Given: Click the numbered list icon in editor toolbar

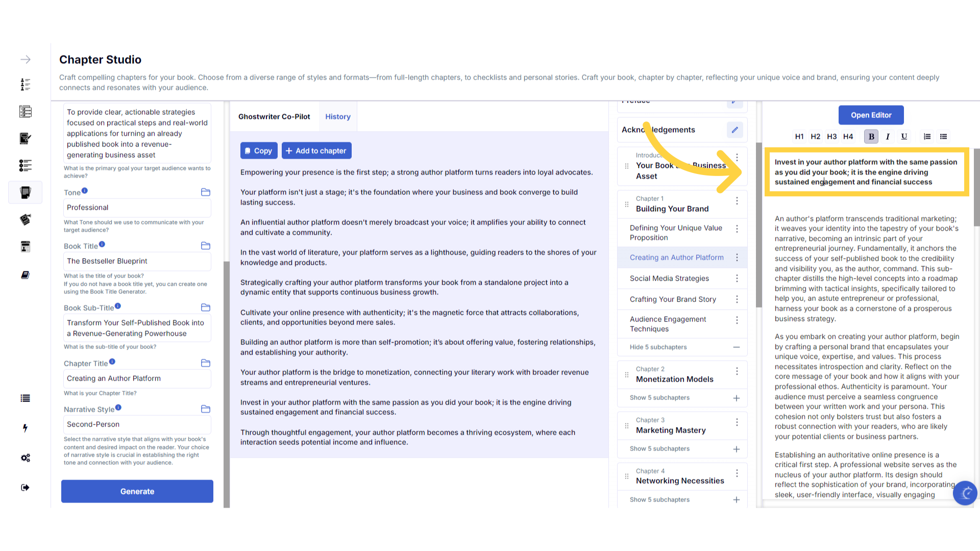Looking at the screenshot, I should click(927, 137).
